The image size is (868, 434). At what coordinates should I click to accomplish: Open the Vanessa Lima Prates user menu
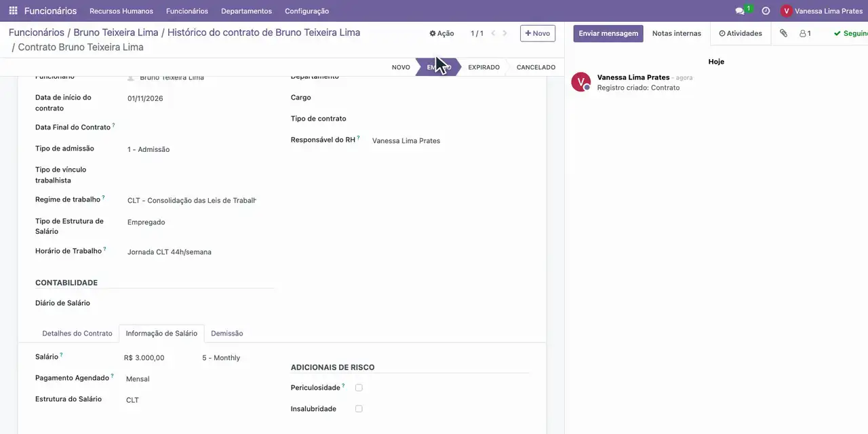coord(822,11)
